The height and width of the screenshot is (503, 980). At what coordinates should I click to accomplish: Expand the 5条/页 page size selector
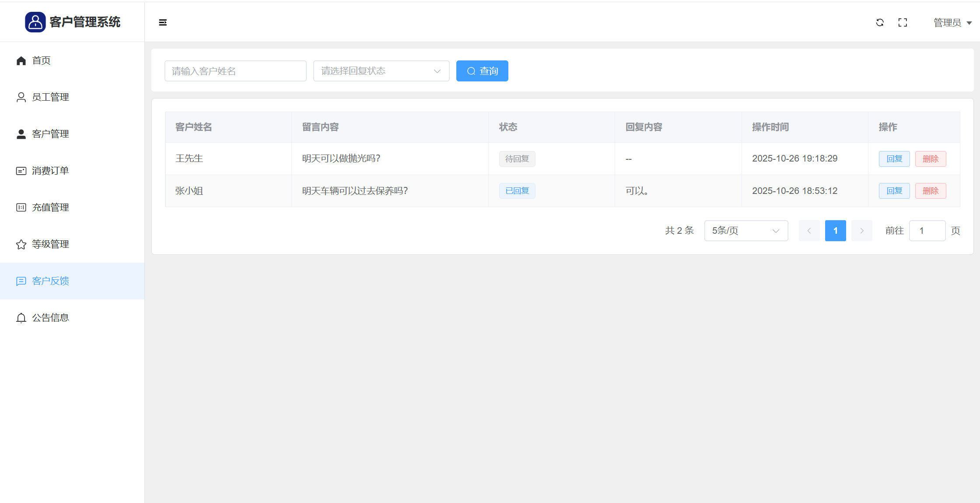[746, 231]
